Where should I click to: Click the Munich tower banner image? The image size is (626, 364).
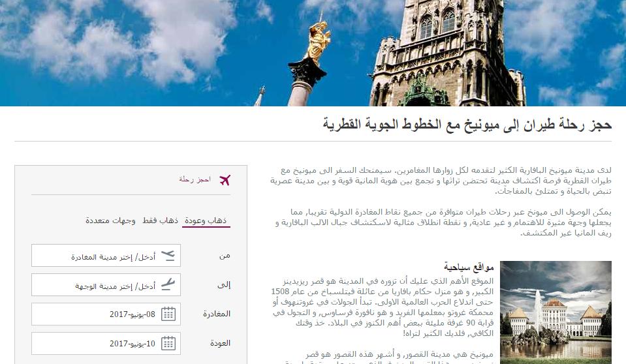313,53
